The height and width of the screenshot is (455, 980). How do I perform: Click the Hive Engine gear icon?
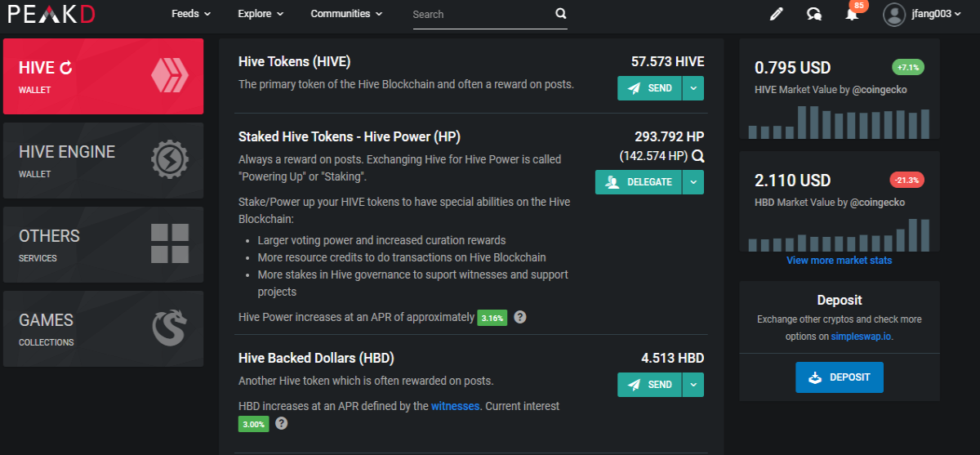click(170, 160)
